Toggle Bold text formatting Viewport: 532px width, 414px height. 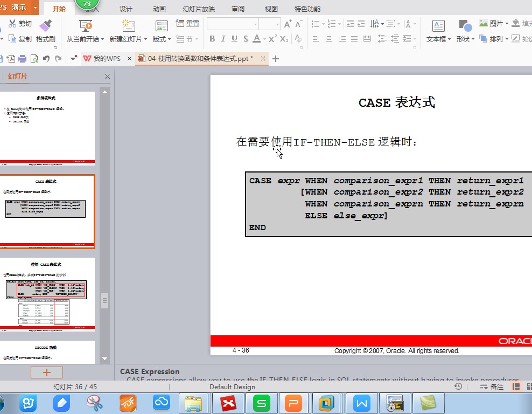click(x=212, y=39)
